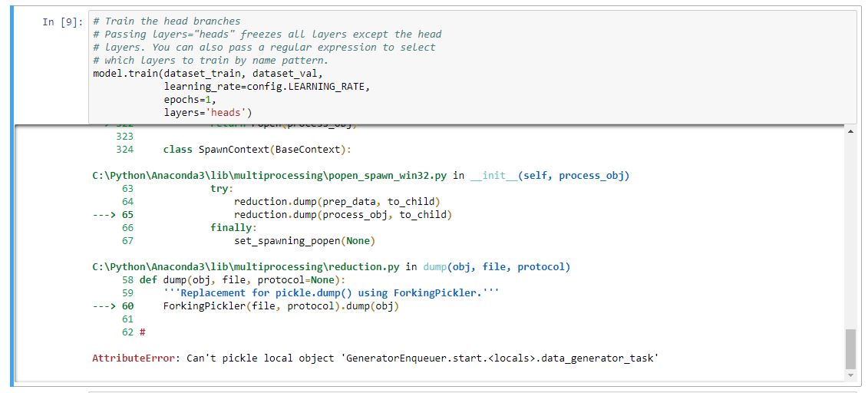The width and height of the screenshot is (868, 393).
Task: Click the comment line starting '# Passing layers="heads"'
Action: [267, 35]
